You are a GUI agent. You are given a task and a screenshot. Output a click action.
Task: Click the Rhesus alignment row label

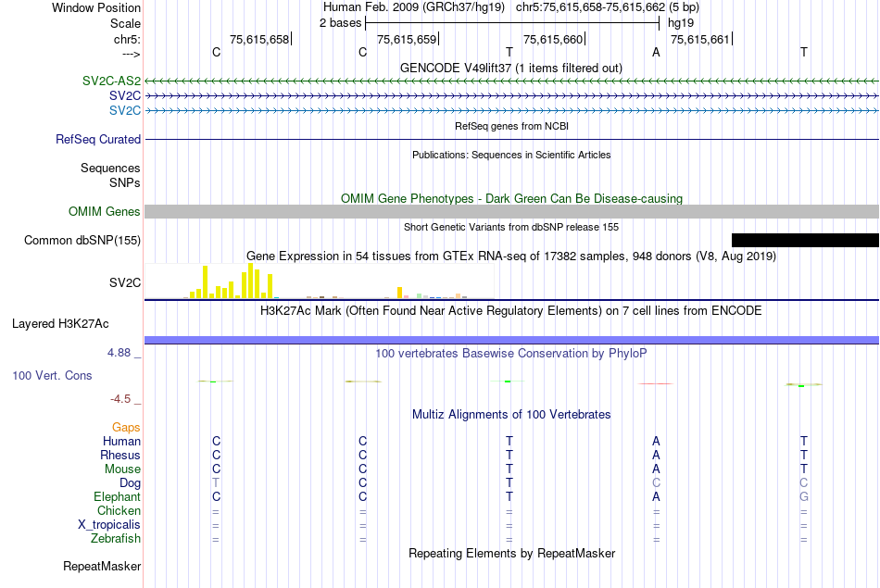coord(120,455)
